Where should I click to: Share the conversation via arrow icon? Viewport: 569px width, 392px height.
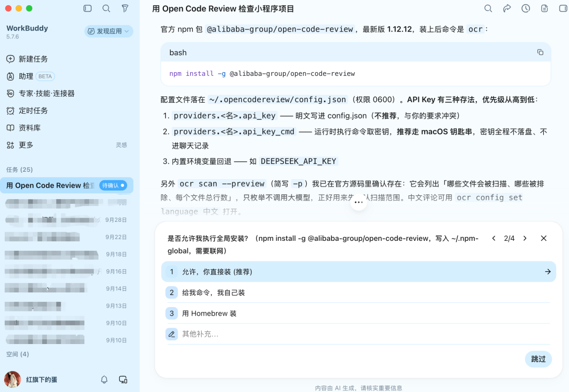(507, 8)
